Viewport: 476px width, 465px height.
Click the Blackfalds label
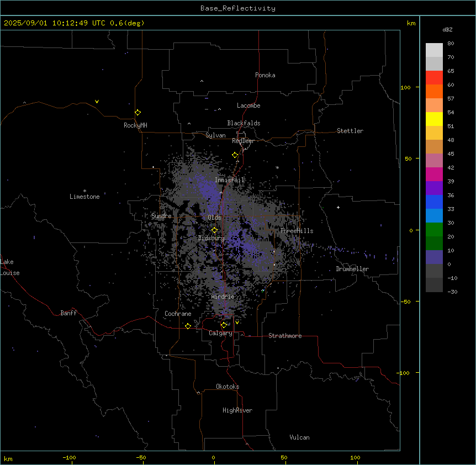pyautogui.click(x=244, y=123)
